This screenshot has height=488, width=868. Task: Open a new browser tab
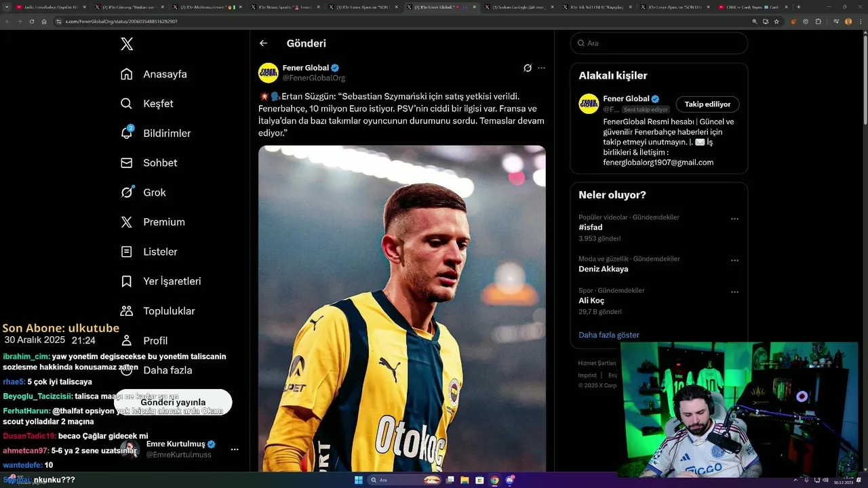(798, 7)
